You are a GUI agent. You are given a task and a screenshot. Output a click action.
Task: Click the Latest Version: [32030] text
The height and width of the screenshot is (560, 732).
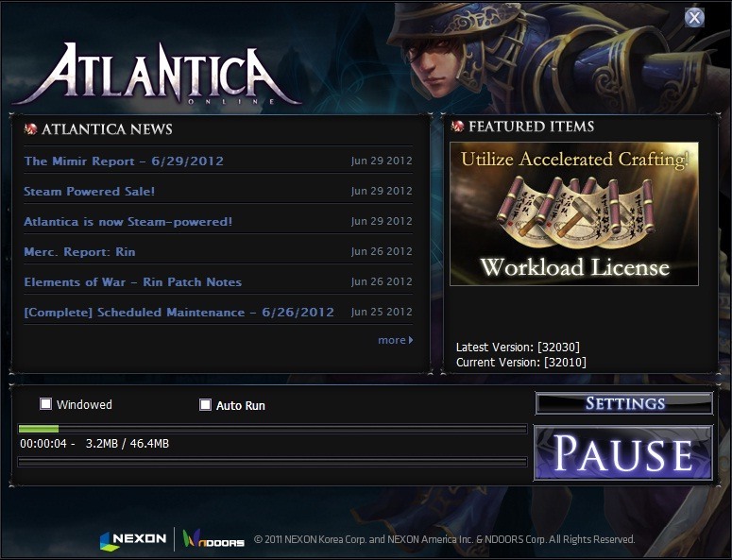(518, 348)
